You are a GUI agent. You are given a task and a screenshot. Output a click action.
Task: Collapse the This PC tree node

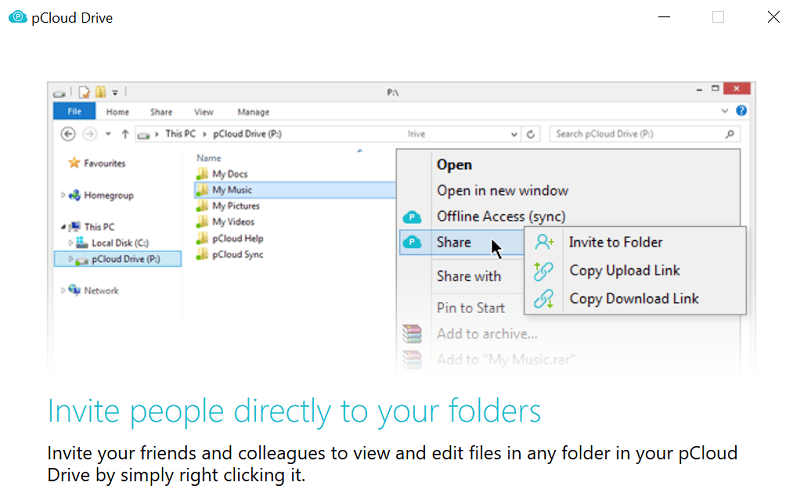point(64,227)
